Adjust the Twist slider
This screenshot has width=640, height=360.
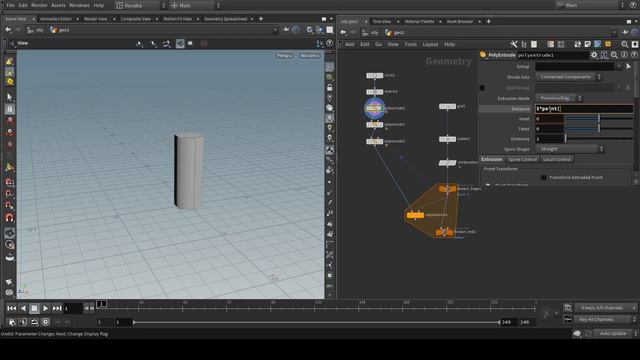point(599,129)
